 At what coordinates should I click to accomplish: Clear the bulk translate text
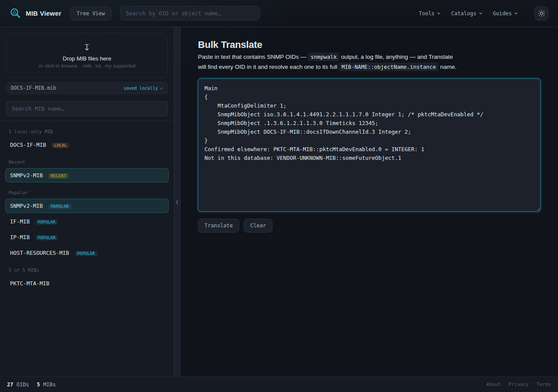pos(258,226)
